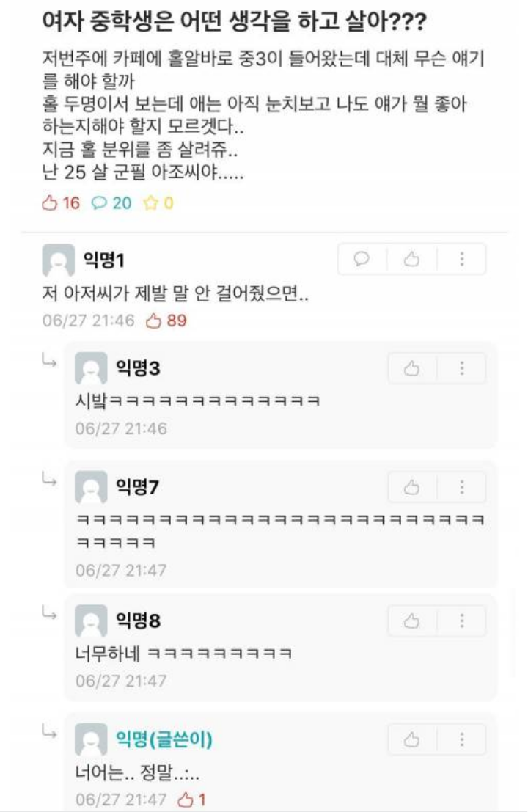Screen dimensions: 528x812
Task: Tap the 1 like count on 글쓴이's reply
Action: [x=192, y=800]
